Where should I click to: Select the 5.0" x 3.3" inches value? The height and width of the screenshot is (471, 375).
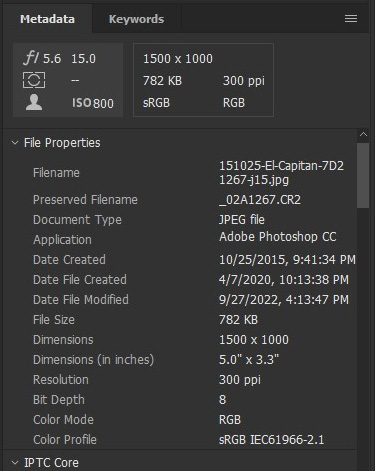pyautogui.click(x=249, y=360)
